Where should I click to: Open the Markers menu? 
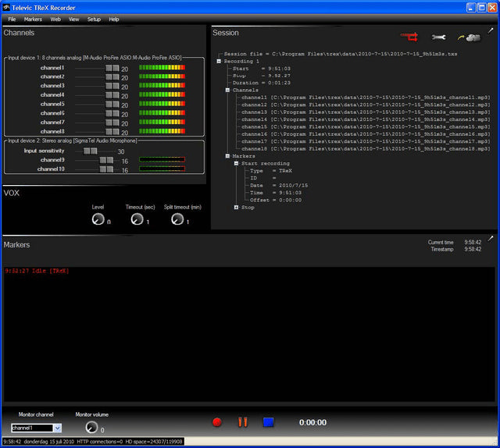(x=33, y=19)
